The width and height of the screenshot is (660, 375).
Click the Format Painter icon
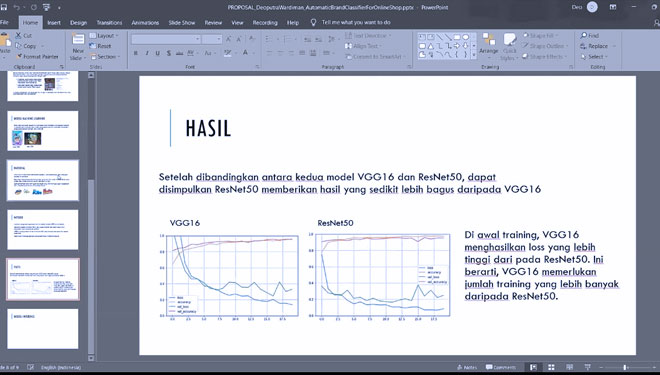coord(19,56)
